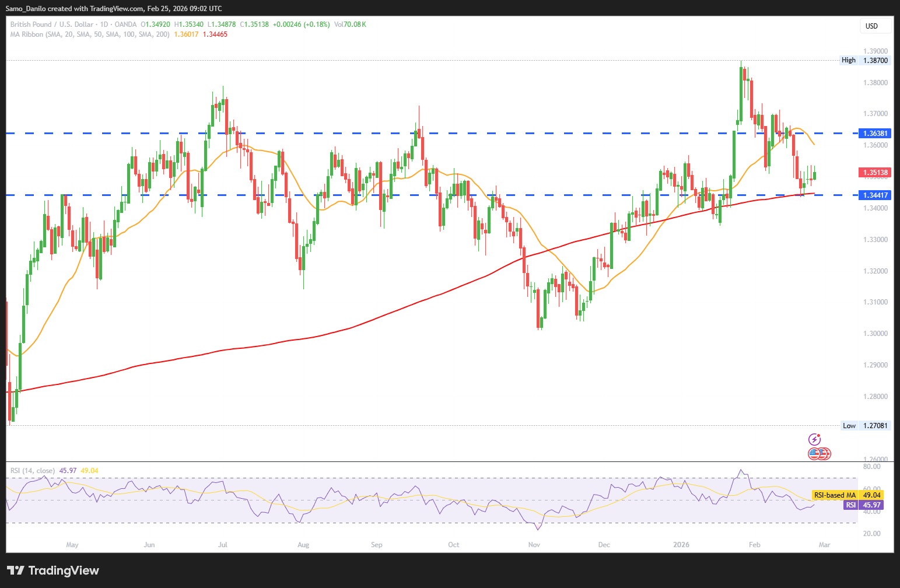Click the purple lightning bolt news icon
The width and height of the screenshot is (900, 588).
[814, 439]
